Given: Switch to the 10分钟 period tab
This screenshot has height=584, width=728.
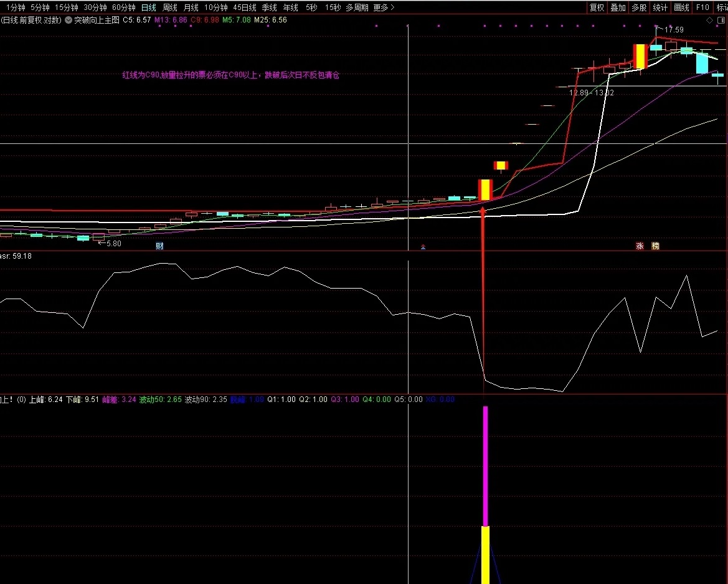Looking at the screenshot, I should pos(216,7).
